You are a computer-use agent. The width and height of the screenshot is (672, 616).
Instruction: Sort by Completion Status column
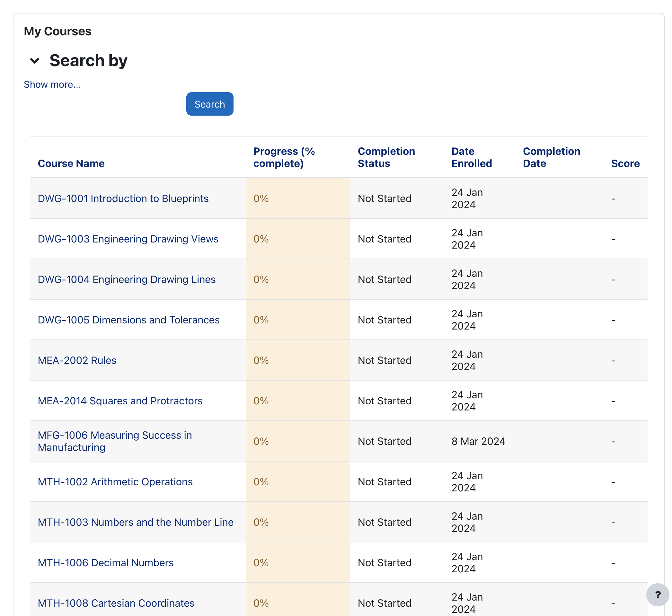(386, 157)
